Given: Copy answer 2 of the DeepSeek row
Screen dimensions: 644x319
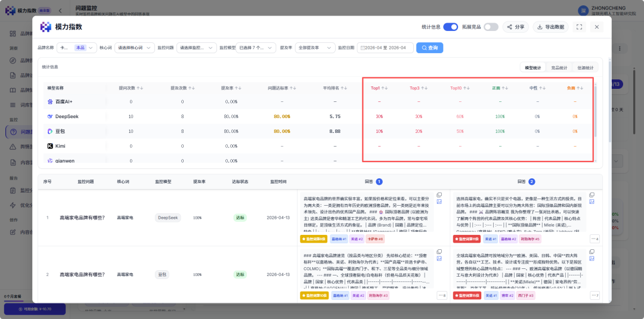Looking at the screenshot, I should click(x=592, y=194).
